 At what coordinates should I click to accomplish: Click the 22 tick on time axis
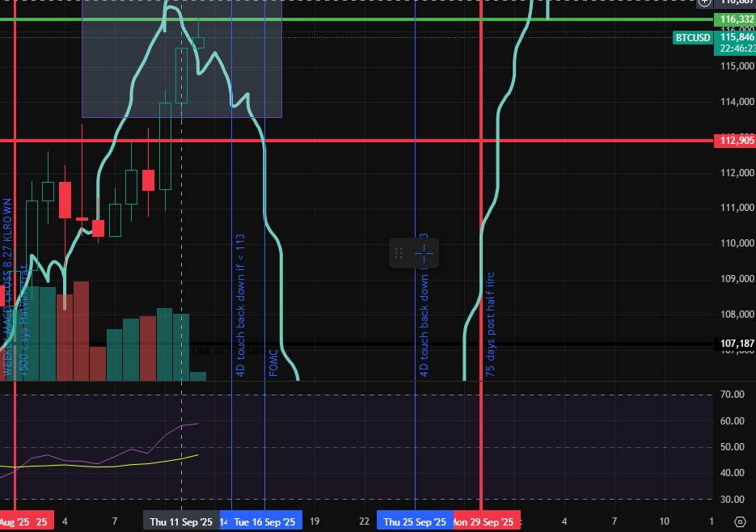[x=365, y=521]
